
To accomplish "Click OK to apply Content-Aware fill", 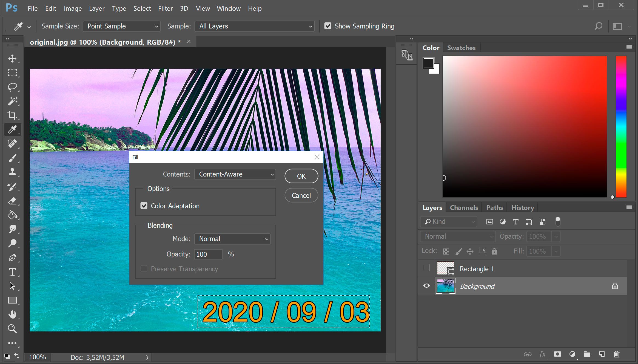I will [x=301, y=176].
